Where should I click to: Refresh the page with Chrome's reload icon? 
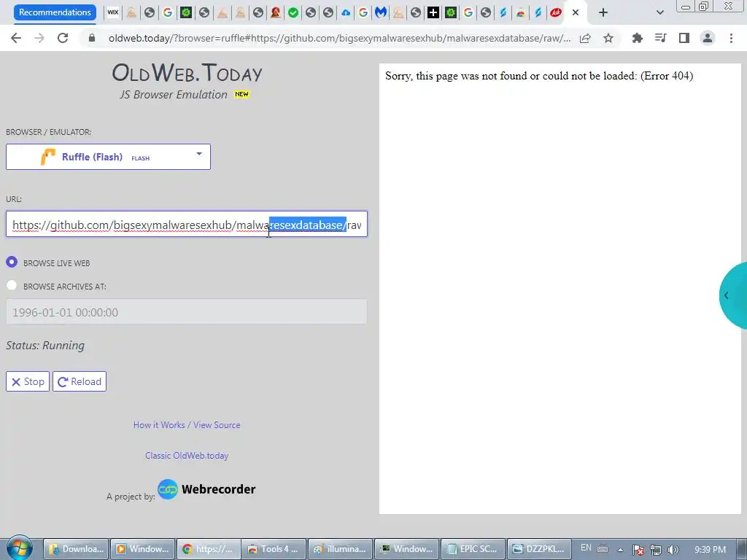[x=63, y=38]
